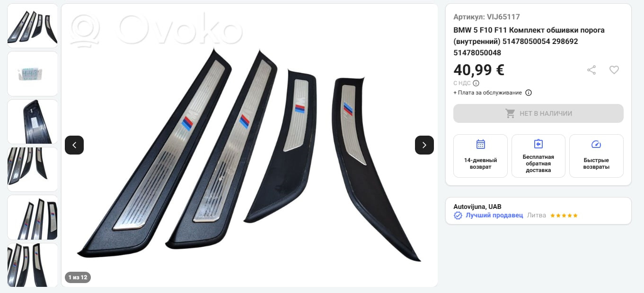Show next product photo with right arrow
Screen dimensions: 644x293
tap(424, 145)
